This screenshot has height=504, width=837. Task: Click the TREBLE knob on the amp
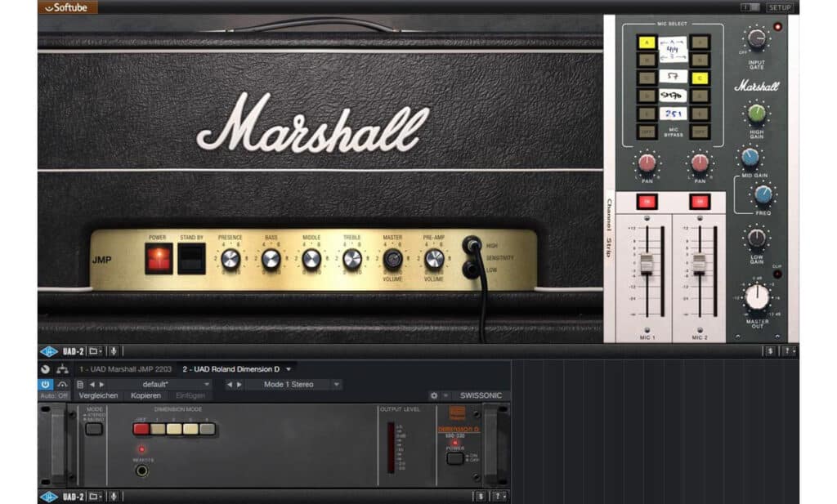point(351,259)
